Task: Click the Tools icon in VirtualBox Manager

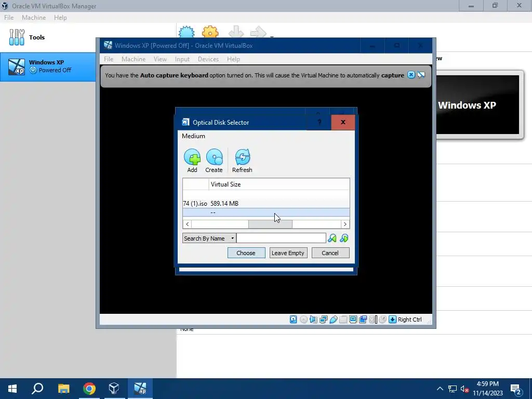Action: pyautogui.click(x=17, y=37)
